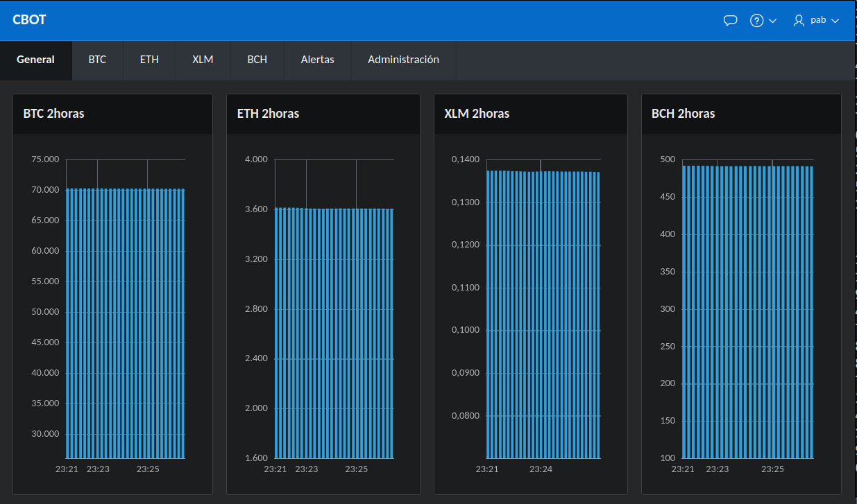Open the BCH tab
Image resolution: width=857 pixels, height=504 pixels.
(257, 60)
